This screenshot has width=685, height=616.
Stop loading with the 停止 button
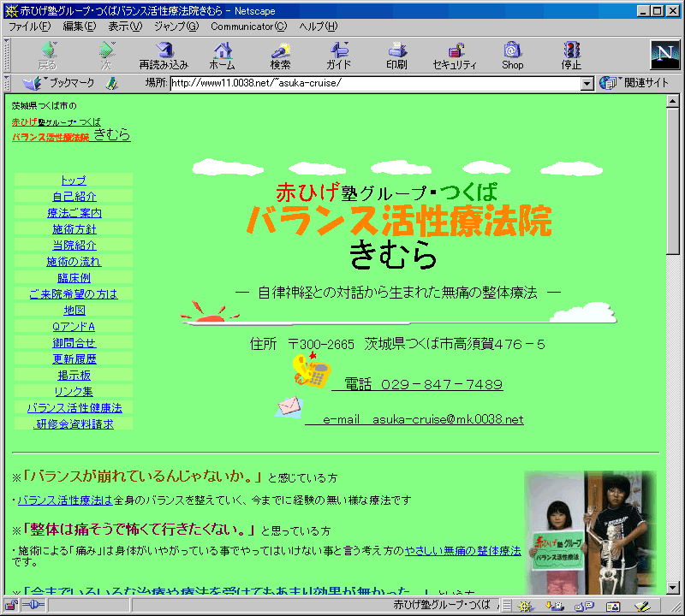pyautogui.click(x=571, y=56)
